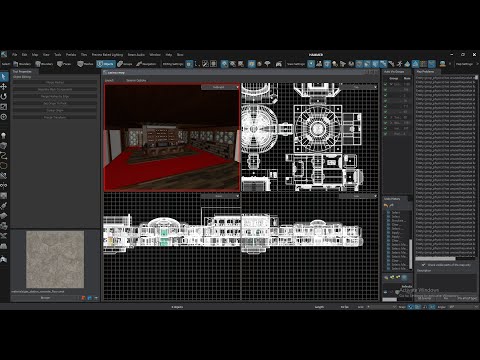
Task: Switch selection mode to Edges
Action: click(x=44, y=64)
